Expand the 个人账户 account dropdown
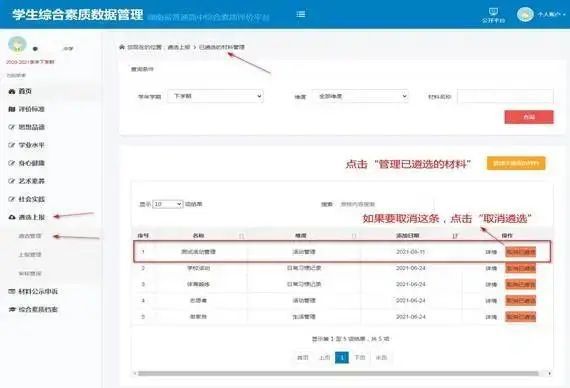 pos(551,15)
